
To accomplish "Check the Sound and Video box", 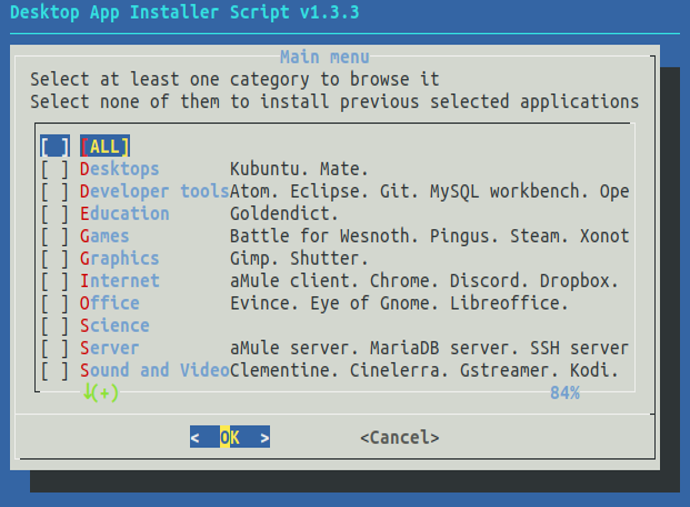I will pyautogui.click(x=55, y=371).
